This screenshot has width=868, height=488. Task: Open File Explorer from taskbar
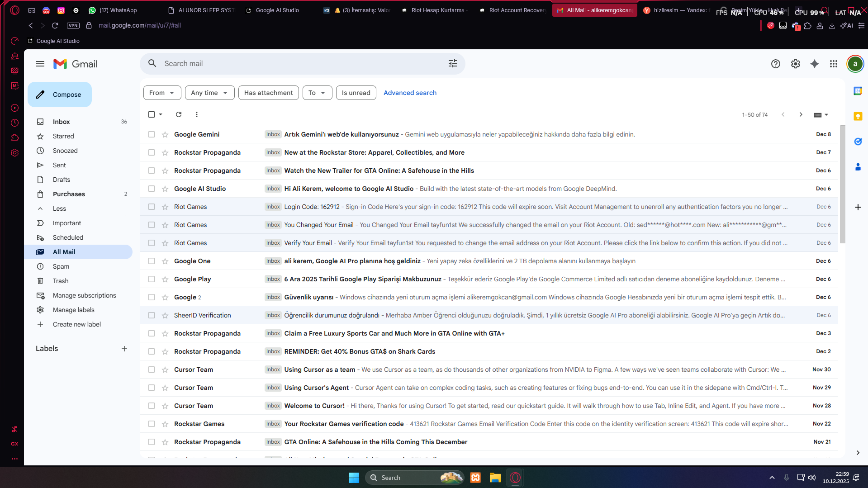[x=495, y=478]
